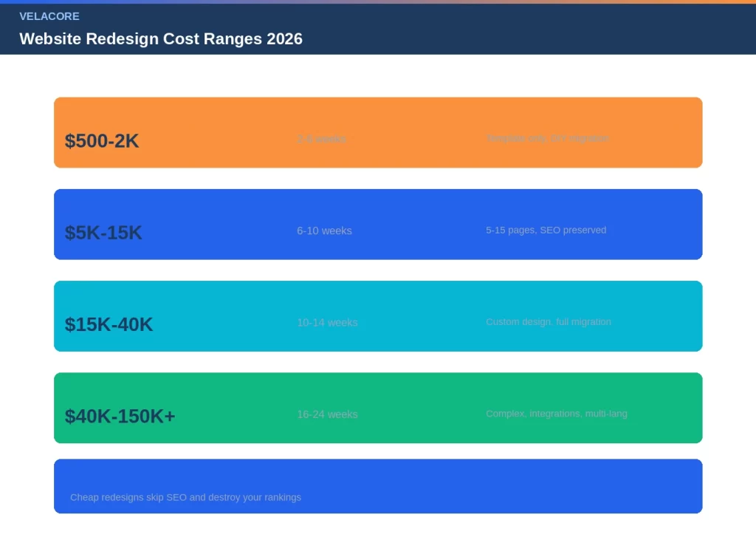The height and width of the screenshot is (540, 756).
Task: Click the 10-14 weeks duration
Action: click(x=327, y=322)
